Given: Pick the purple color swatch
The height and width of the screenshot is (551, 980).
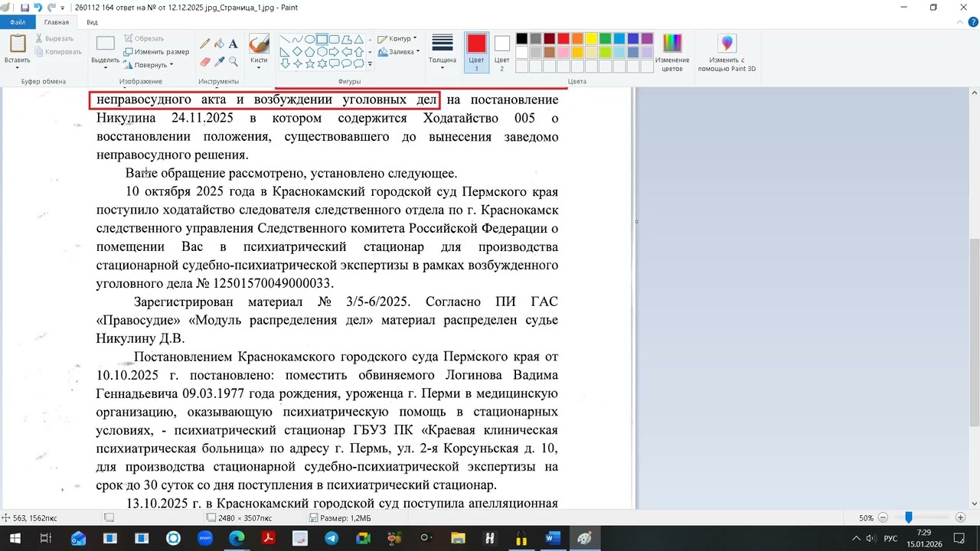Looking at the screenshot, I should pos(647,38).
